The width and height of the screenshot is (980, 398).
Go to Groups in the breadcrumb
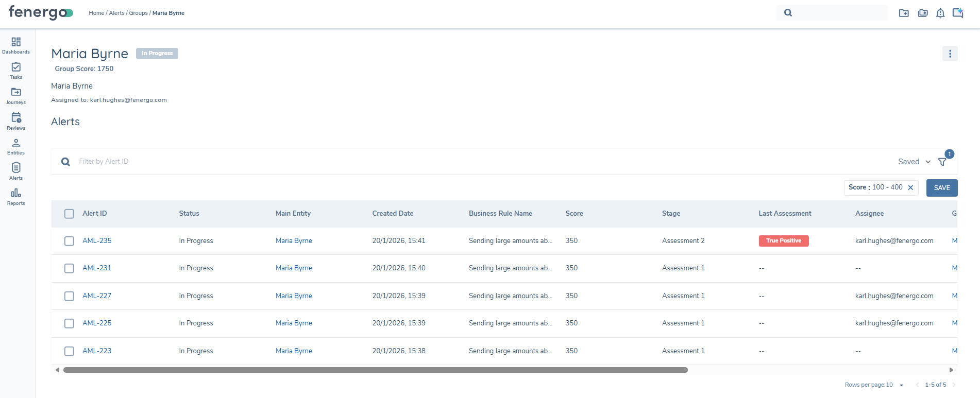pyautogui.click(x=138, y=13)
